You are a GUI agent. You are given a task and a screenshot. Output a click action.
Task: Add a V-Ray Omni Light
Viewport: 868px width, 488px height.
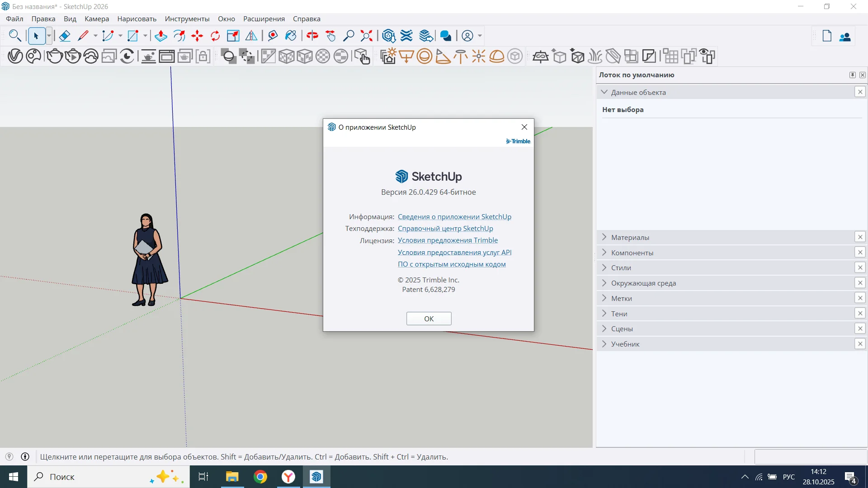click(479, 56)
